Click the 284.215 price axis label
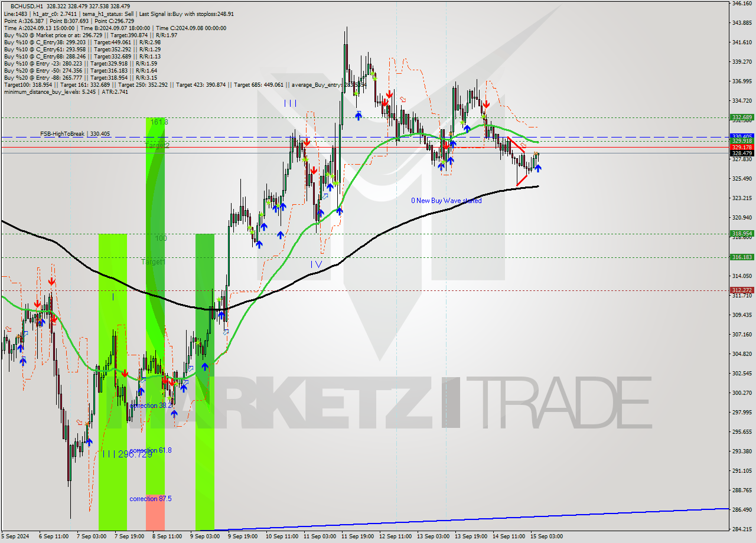The width and height of the screenshot is (756, 543). pos(742,529)
